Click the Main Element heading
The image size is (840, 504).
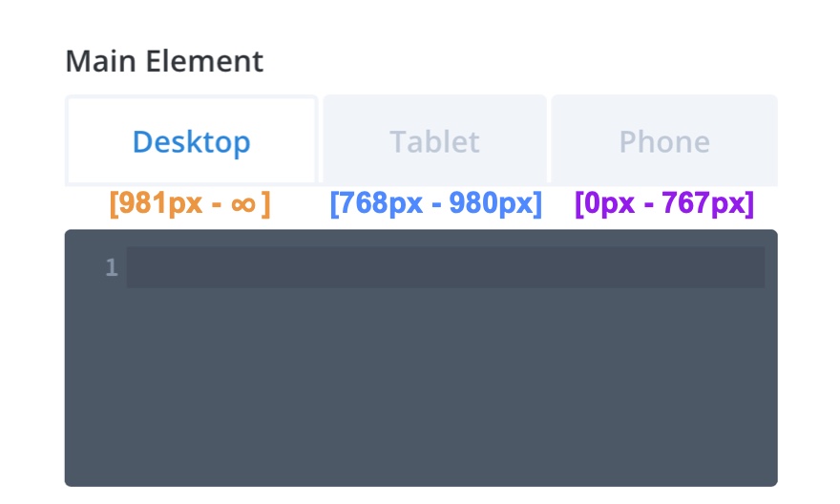(164, 62)
